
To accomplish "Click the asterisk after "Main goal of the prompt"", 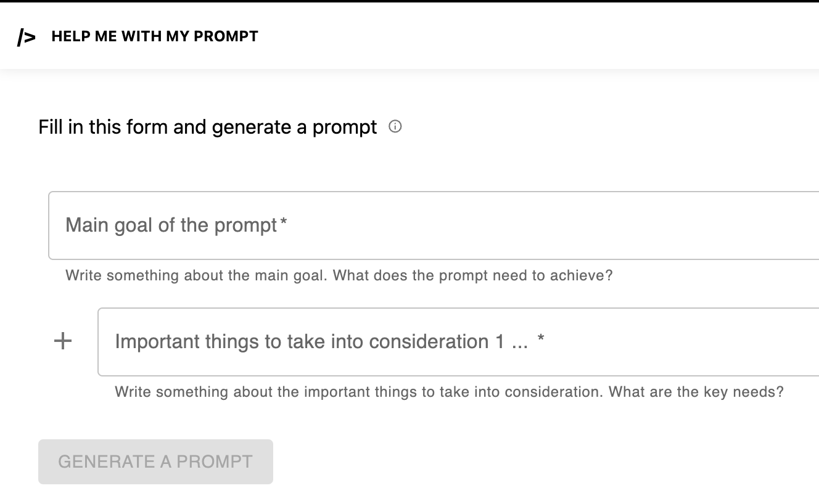I will [x=284, y=222].
